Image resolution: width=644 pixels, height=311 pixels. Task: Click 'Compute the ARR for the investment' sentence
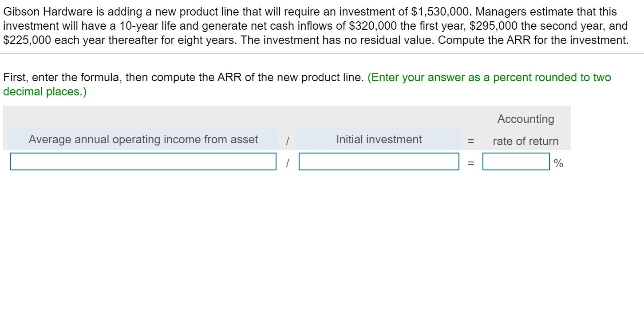pos(533,40)
